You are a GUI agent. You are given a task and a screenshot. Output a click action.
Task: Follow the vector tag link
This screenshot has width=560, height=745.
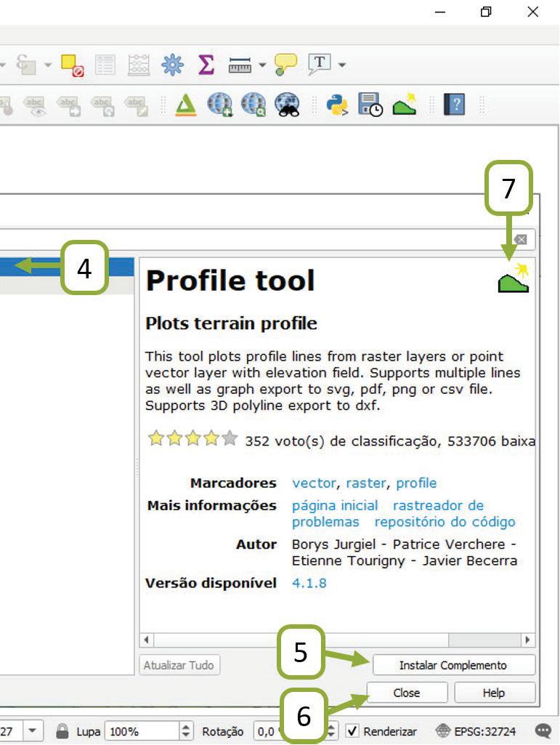pos(314,483)
